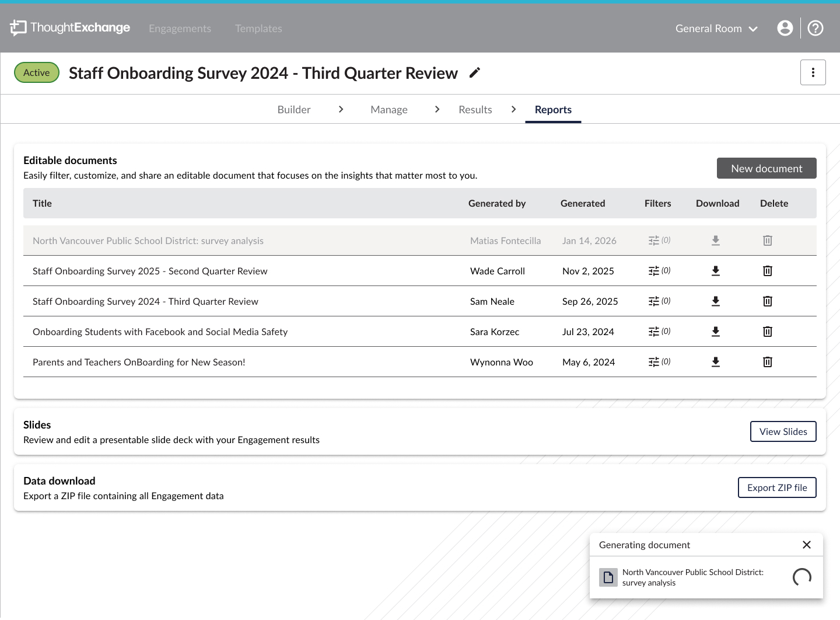Click the New document button

click(766, 168)
